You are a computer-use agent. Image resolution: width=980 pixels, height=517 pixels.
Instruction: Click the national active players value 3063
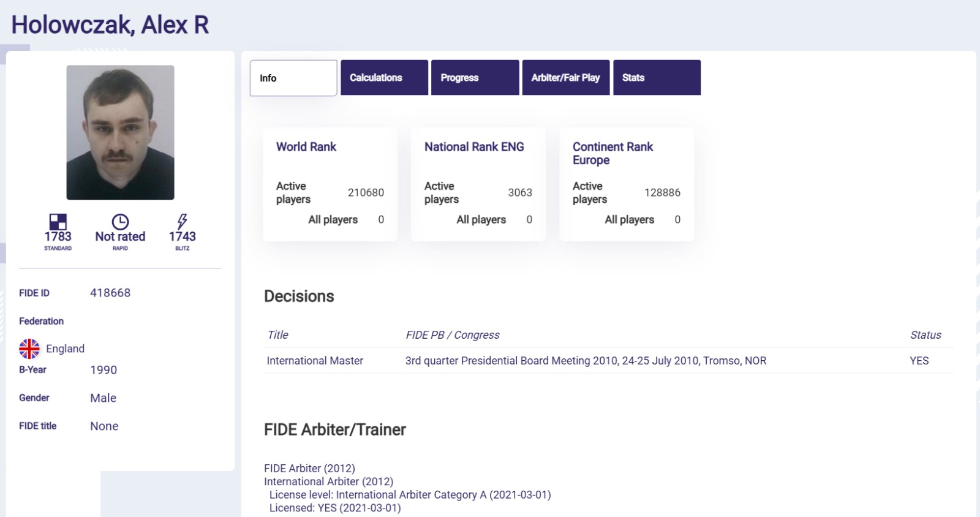(520, 192)
